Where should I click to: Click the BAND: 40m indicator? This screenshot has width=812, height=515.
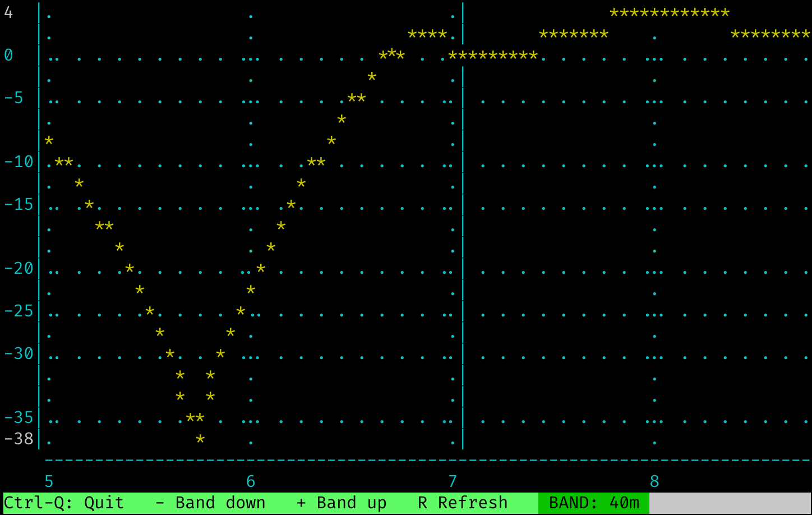coord(594,503)
